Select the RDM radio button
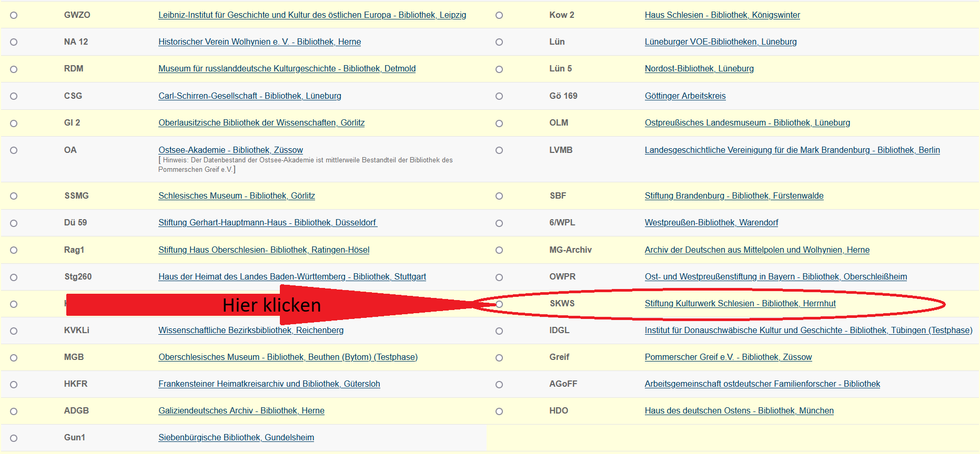The width and height of the screenshot is (980, 454). 14,69
